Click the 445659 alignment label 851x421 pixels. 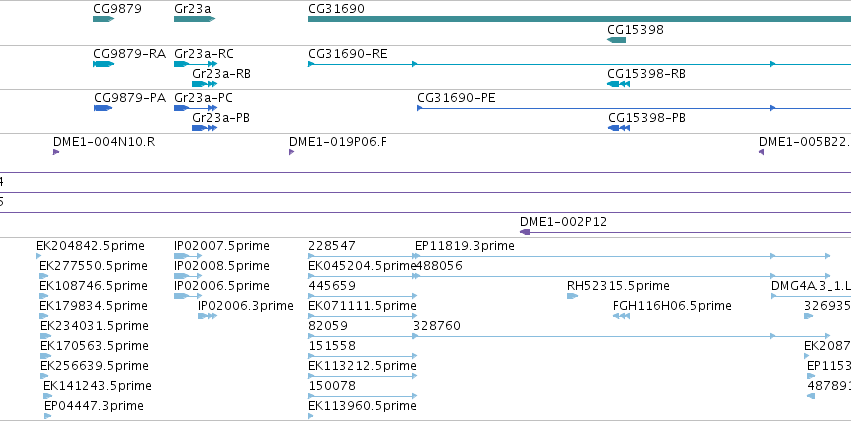click(x=332, y=286)
